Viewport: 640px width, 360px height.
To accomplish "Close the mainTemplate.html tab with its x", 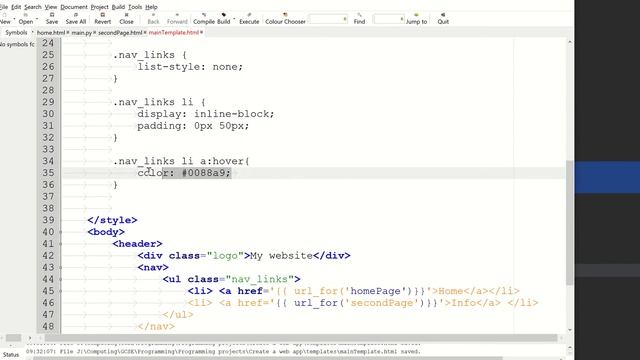I will (x=202, y=32).
